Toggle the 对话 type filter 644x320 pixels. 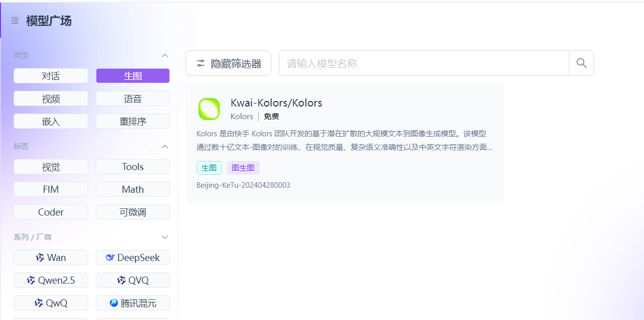click(x=51, y=76)
